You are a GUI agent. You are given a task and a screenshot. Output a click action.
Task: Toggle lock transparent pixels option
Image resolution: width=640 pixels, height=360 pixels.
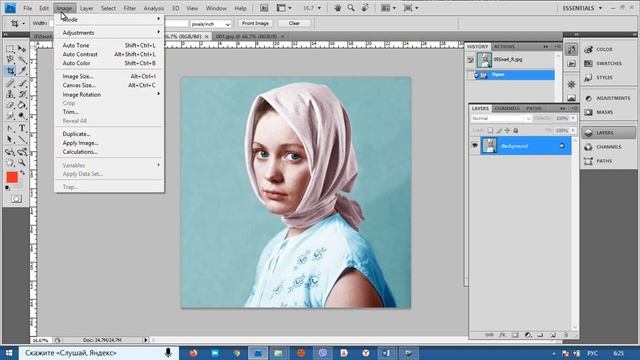click(490, 131)
